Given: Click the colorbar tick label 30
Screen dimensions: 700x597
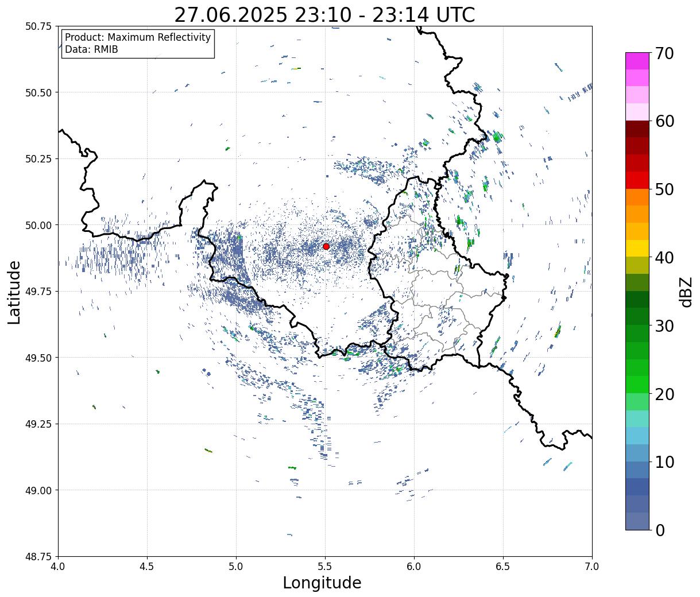Looking at the screenshot, I should coord(664,325).
